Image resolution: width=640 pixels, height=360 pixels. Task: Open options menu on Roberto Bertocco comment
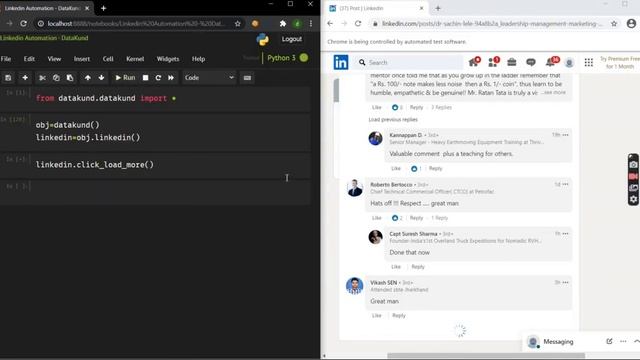point(565,184)
